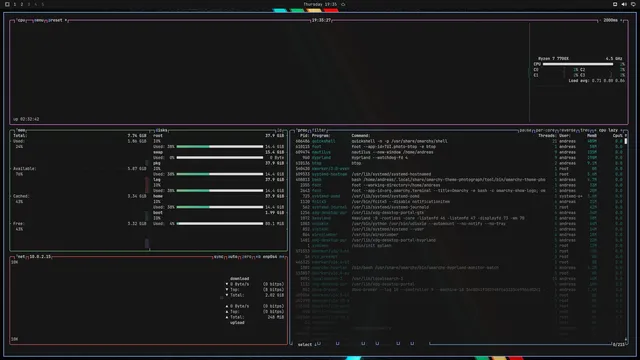The height and width of the screenshot is (360, 640).
Task: Click the Thursday 19:35 clock
Action: tap(320, 4)
